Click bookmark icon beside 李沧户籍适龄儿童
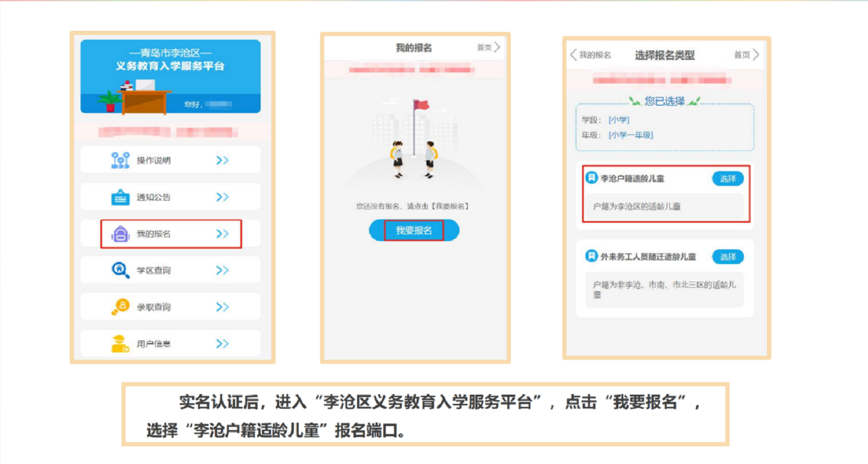Screen dimensions: 868x464 591,178
